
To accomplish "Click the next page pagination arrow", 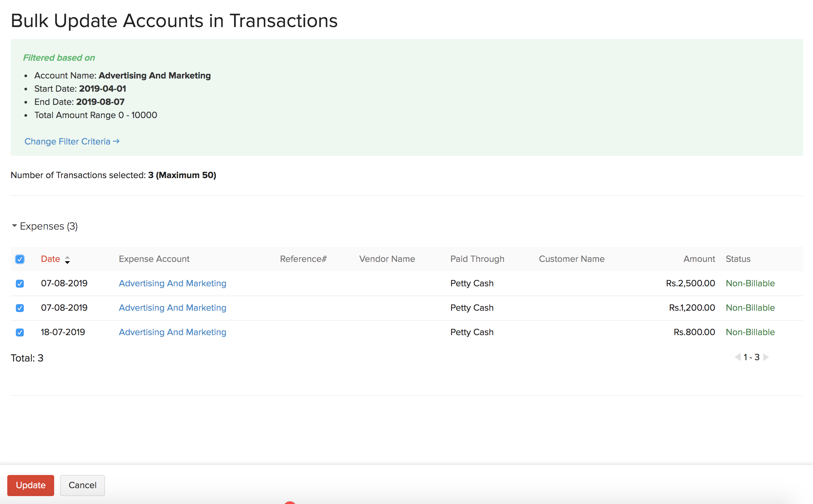I will tap(766, 357).
